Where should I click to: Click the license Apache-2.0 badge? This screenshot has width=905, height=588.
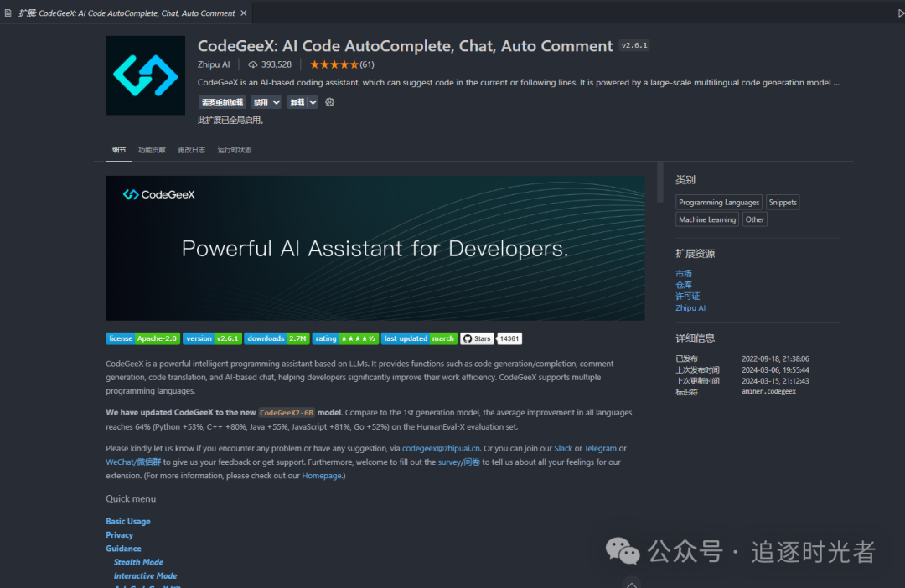point(142,338)
